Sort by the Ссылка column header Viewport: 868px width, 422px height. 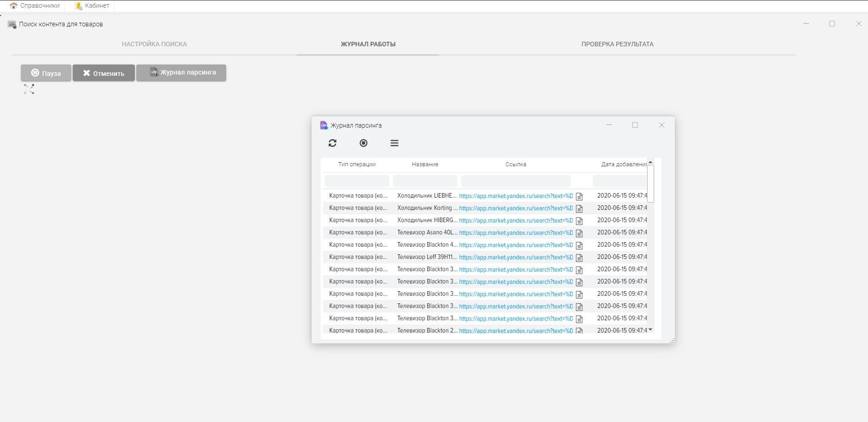[x=516, y=164]
